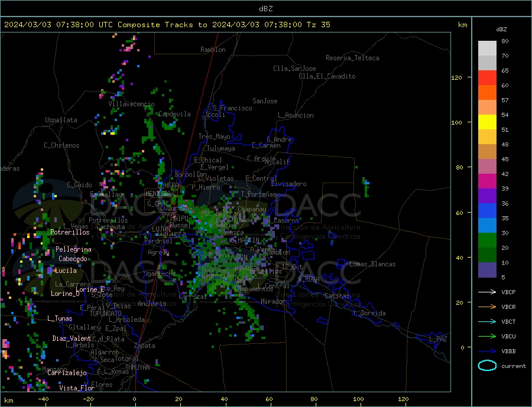Select the bright green 30 dBZ swatch

(x=487, y=240)
